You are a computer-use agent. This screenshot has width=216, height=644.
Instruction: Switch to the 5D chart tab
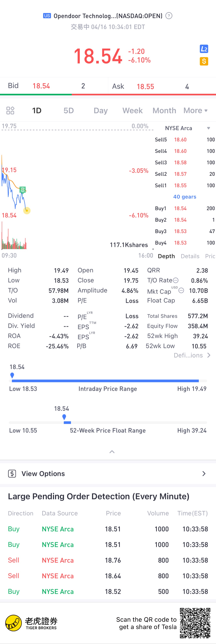69,110
